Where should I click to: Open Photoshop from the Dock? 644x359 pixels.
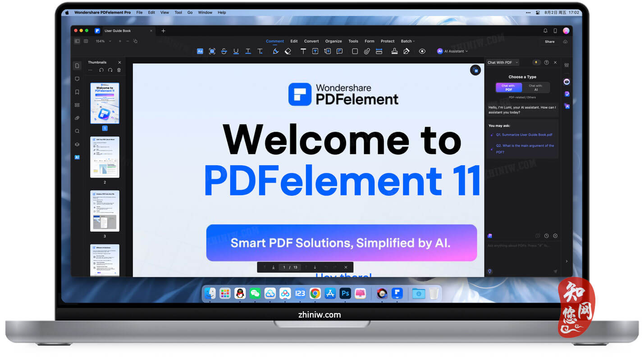point(345,293)
